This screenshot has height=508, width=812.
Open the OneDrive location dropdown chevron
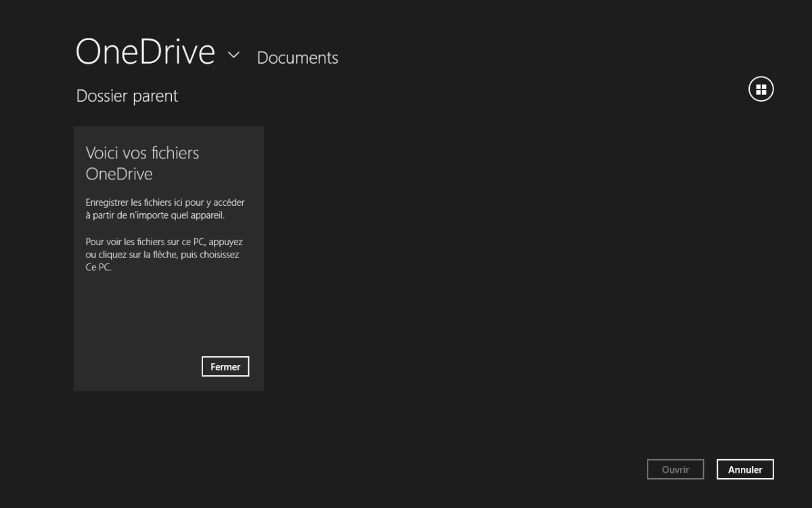pos(233,56)
